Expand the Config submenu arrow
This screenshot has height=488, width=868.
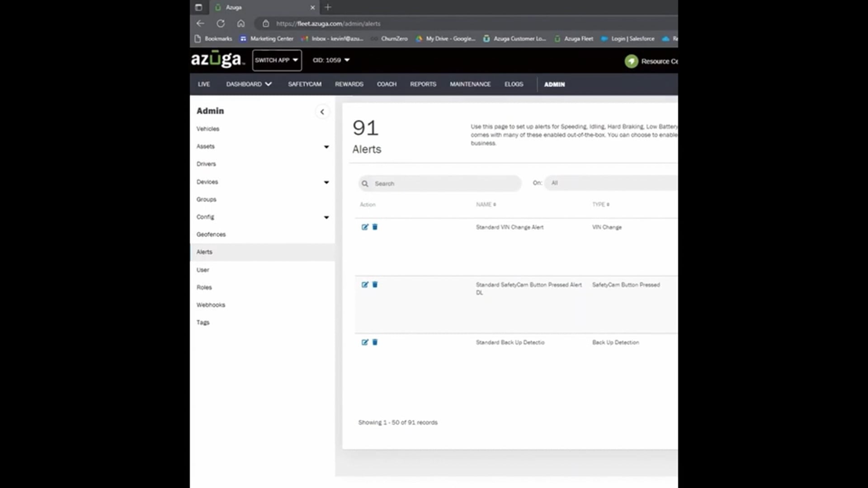tap(326, 217)
